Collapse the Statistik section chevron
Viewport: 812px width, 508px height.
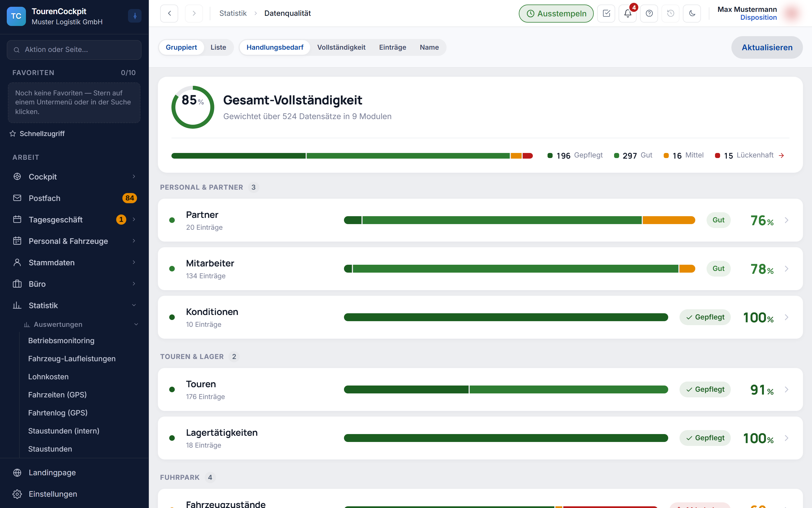134,306
